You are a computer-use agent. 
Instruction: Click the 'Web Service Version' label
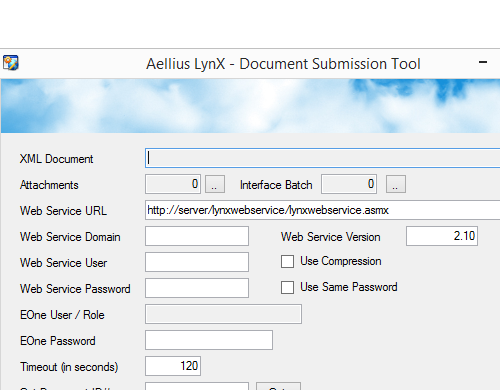pyautogui.click(x=330, y=237)
